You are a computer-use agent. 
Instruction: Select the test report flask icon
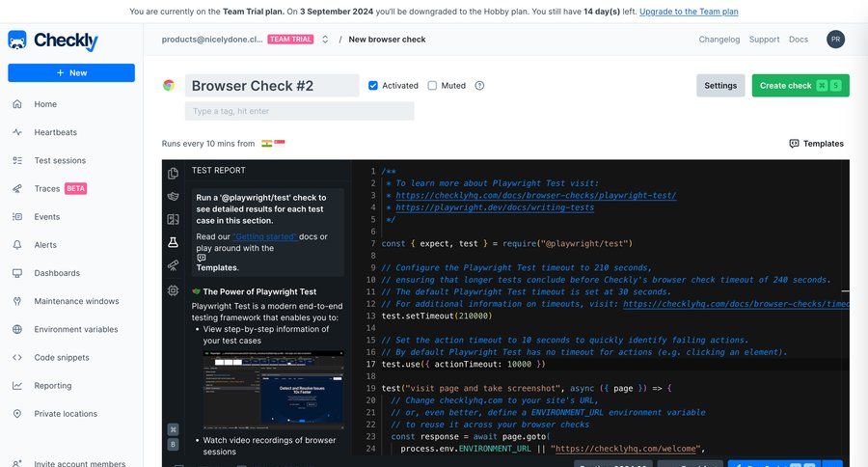[174, 242]
